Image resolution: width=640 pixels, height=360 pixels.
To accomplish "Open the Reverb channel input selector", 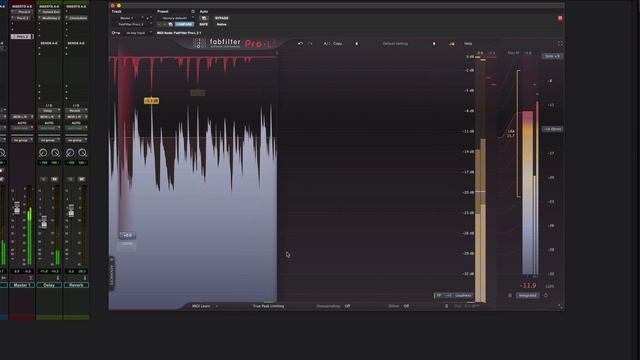I will 76,111.
